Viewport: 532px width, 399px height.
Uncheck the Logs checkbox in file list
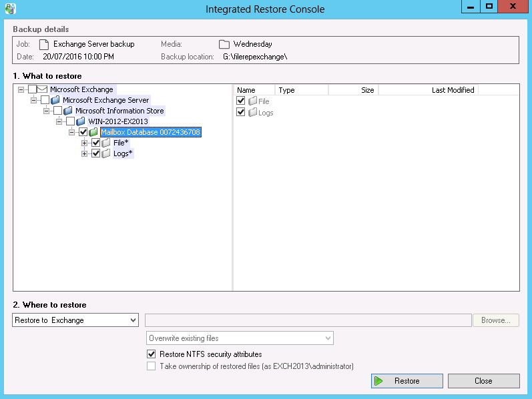click(x=241, y=112)
